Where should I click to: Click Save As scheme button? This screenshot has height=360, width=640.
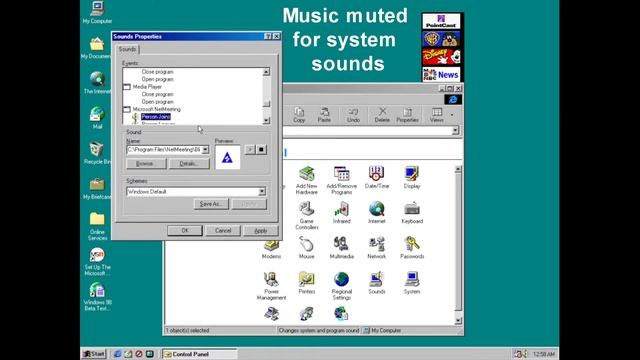point(211,204)
